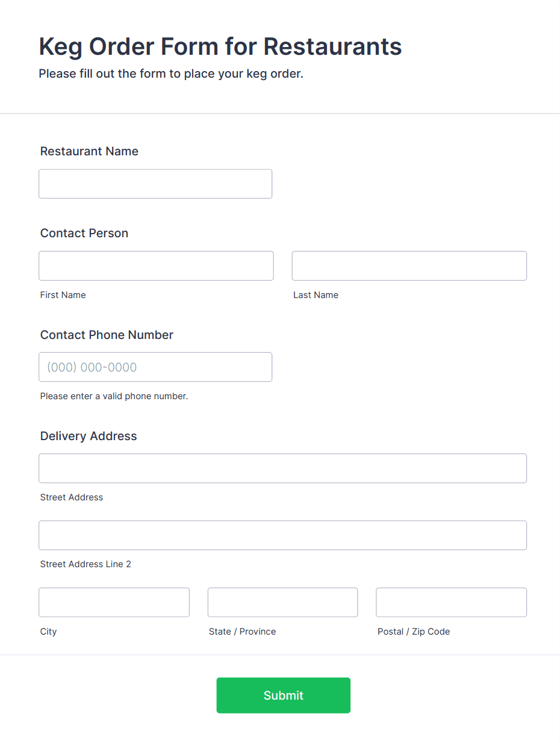Click the First Name label text
560x743 pixels.
(x=63, y=295)
